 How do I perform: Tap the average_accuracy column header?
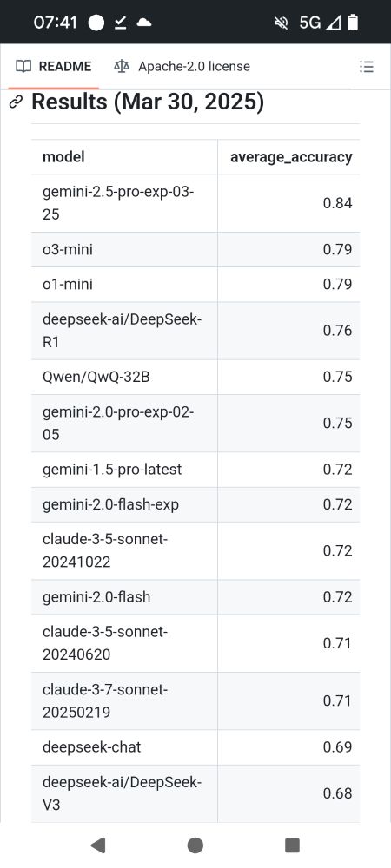[x=291, y=156]
